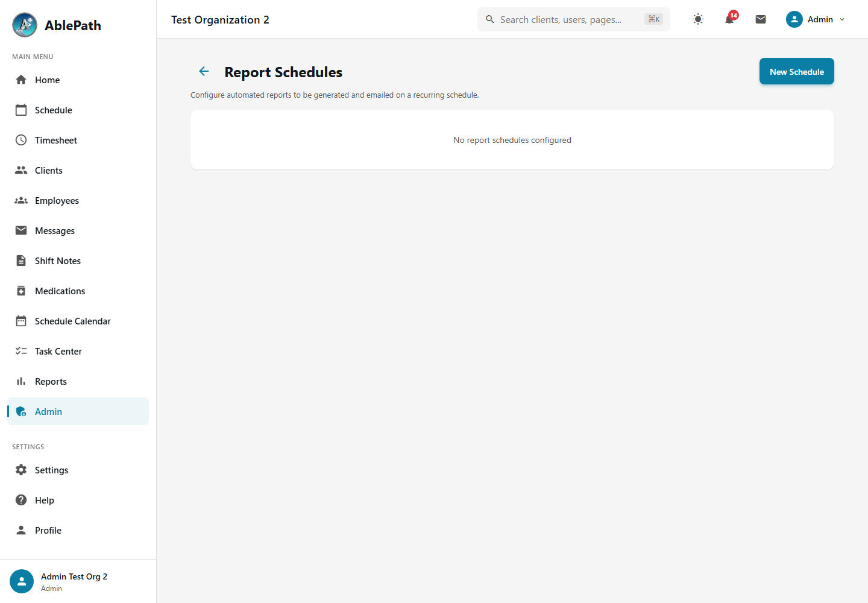The width and height of the screenshot is (868, 603).
Task: Open the Schedule Calendar icon
Action: 21,321
